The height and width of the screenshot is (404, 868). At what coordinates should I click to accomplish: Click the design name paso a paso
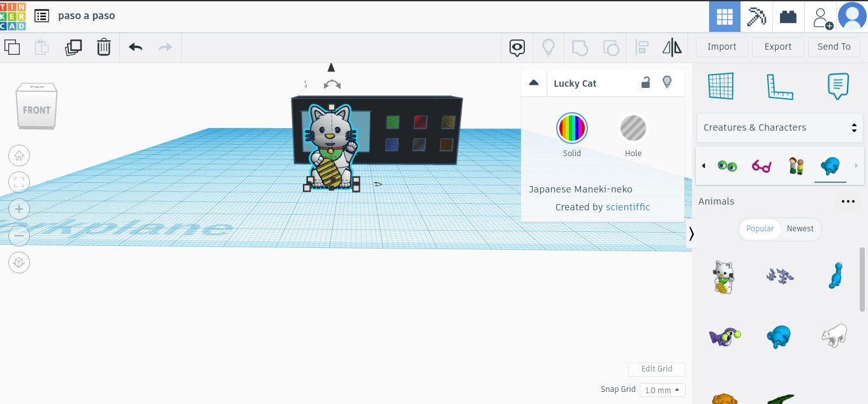pos(87,15)
